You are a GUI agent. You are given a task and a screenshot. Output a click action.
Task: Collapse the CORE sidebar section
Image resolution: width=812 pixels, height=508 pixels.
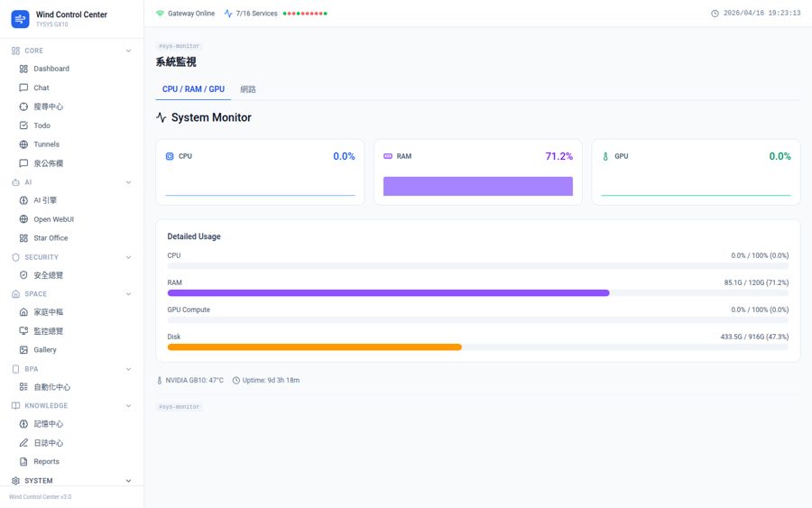[x=128, y=51]
